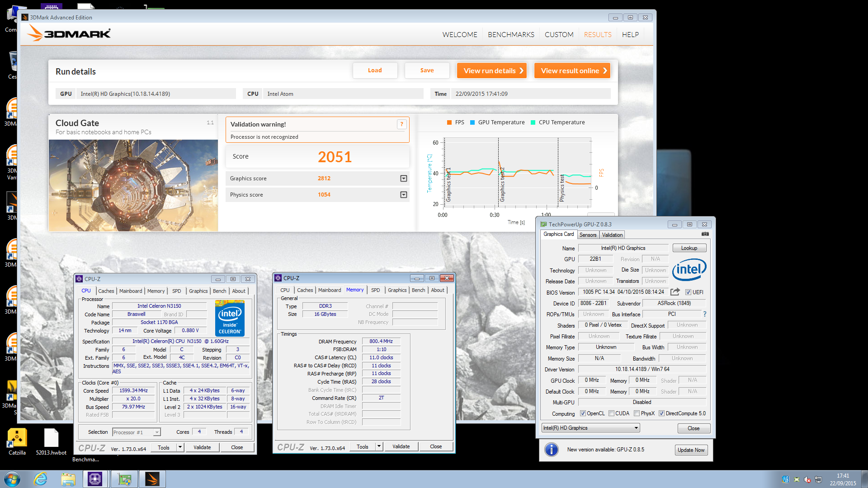Click the CPU-Z title bar icon of the CPU tab window
868x488 pixels.
(x=79, y=279)
